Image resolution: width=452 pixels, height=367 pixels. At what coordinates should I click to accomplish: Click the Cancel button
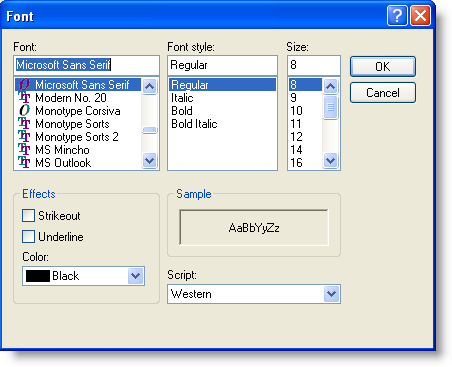point(383,92)
